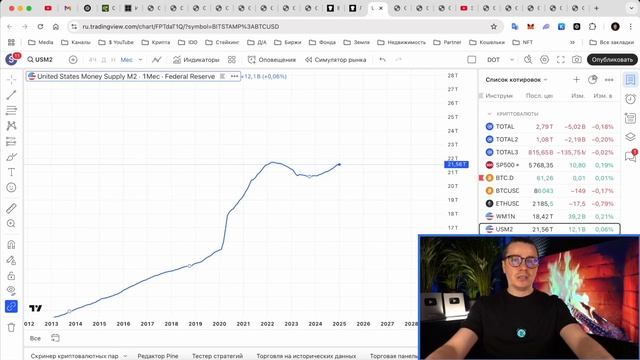
Task: Select the crosshair cursor tool
Action: coord(11,79)
